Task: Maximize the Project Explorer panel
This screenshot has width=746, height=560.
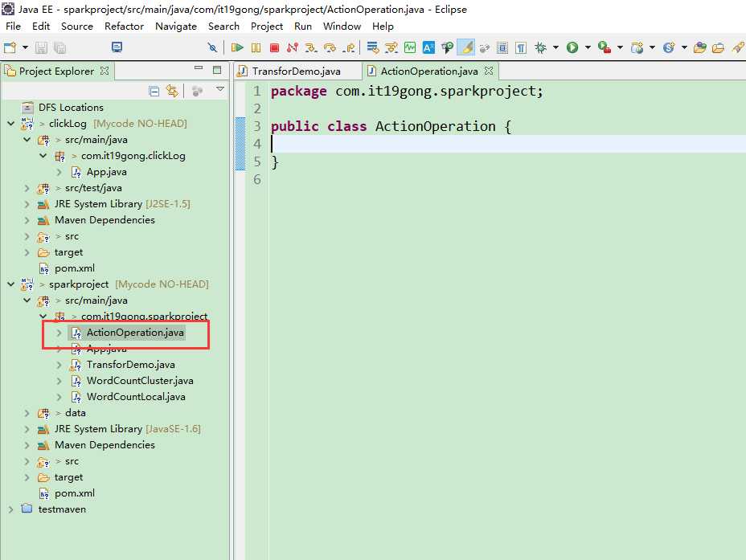Action: tap(217, 70)
